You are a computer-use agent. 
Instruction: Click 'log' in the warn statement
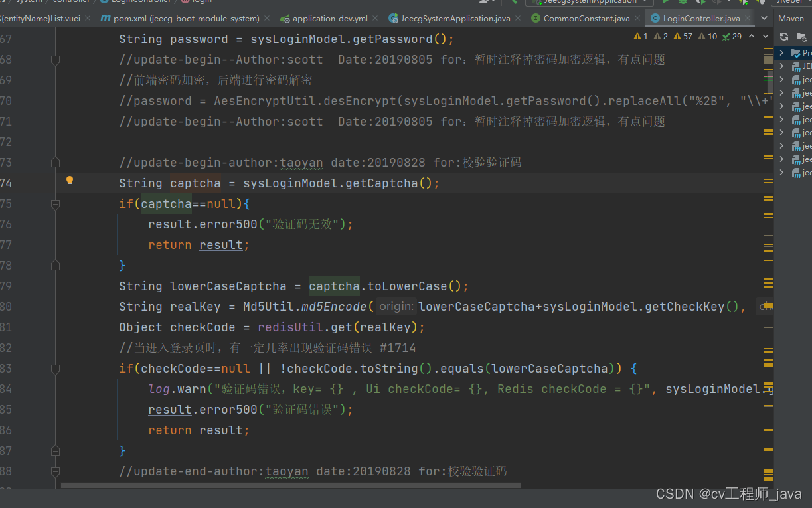point(159,389)
